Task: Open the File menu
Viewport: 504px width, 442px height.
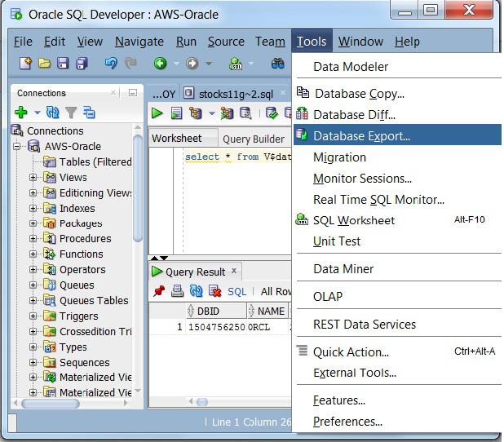Action: pyautogui.click(x=23, y=42)
